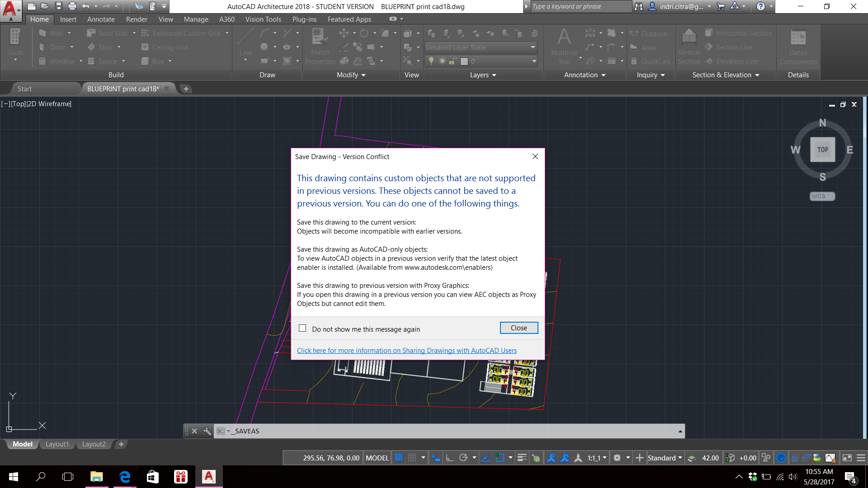Expand the Section & Elevation panel dropdown
The width and height of the screenshot is (868, 488).
(x=726, y=75)
